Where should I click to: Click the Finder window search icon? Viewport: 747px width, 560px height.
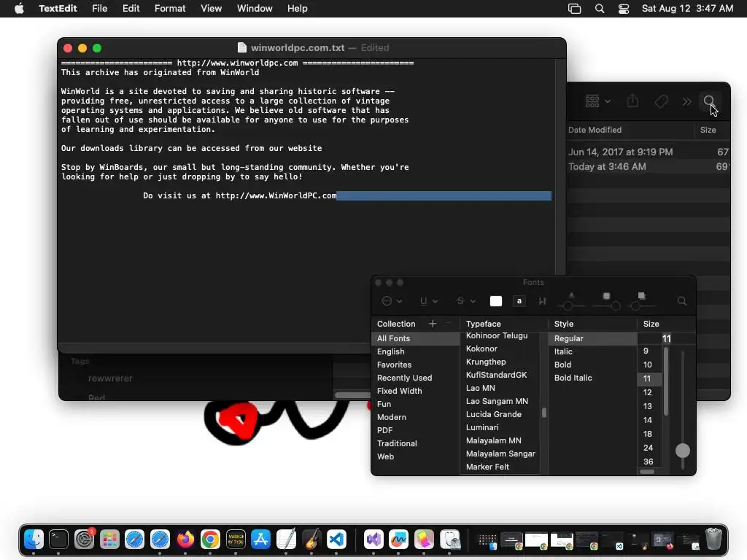tap(709, 101)
